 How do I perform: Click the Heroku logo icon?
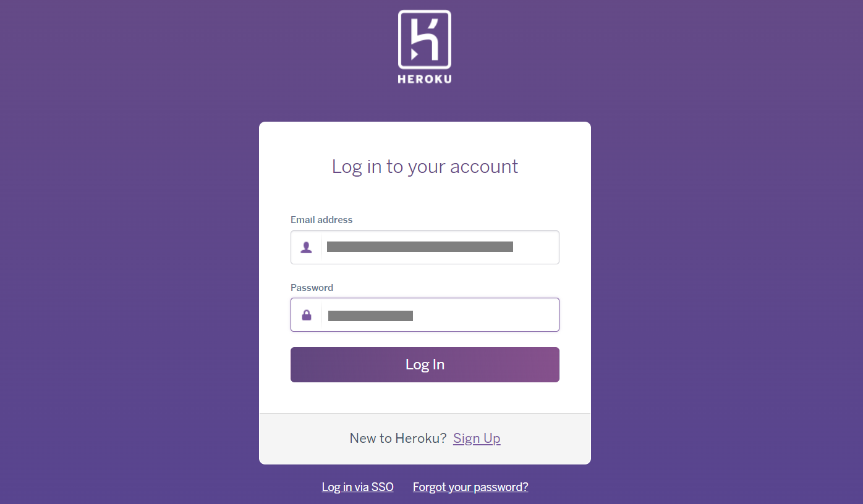(x=424, y=39)
